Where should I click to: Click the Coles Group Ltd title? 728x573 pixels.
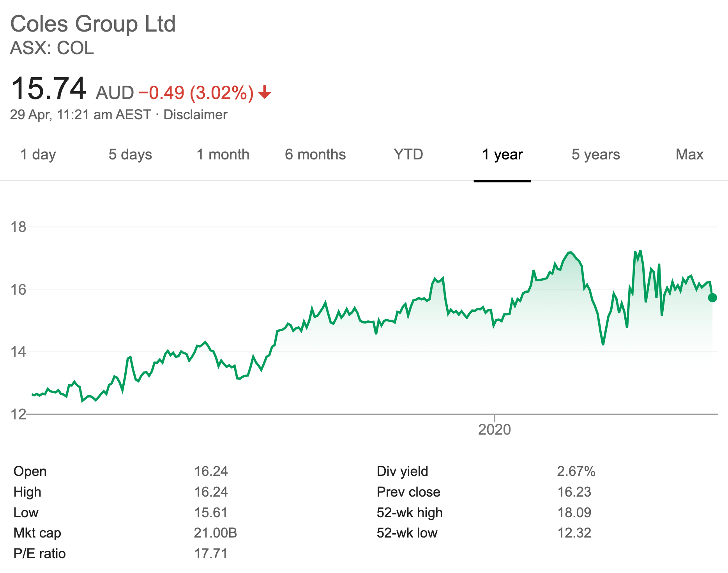click(93, 24)
